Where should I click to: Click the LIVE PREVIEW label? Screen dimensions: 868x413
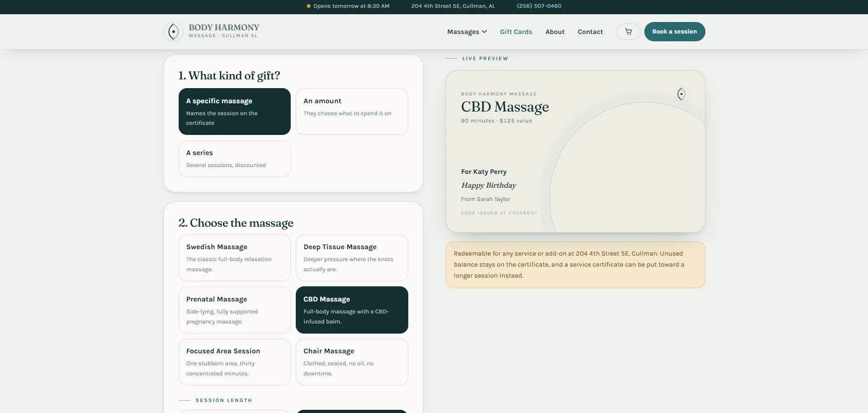tap(485, 58)
